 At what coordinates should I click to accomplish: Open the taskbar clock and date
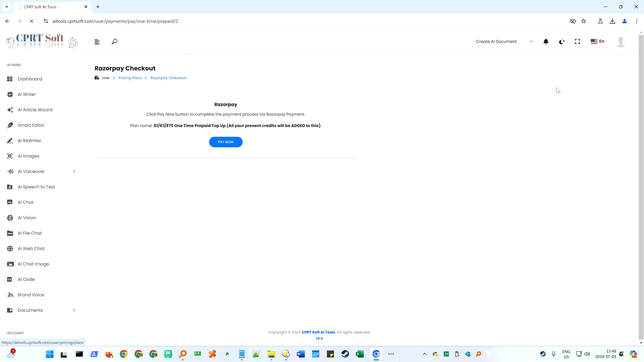pos(605,354)
